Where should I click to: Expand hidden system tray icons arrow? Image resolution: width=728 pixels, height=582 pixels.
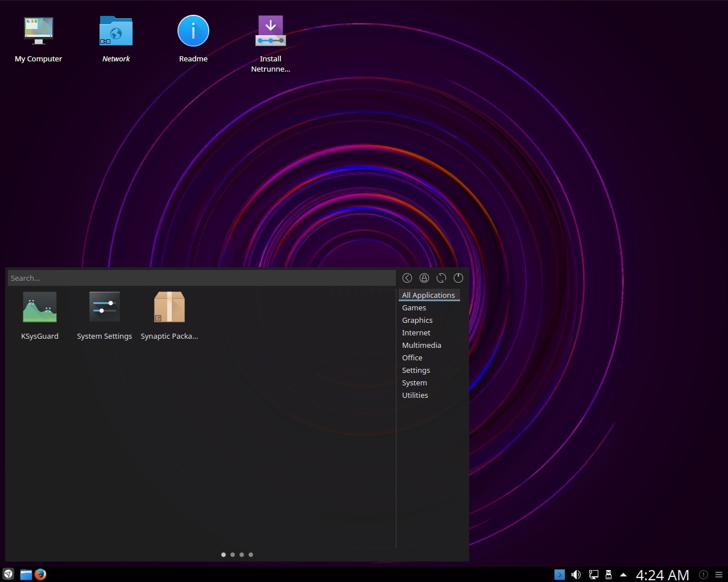[623, 575]
